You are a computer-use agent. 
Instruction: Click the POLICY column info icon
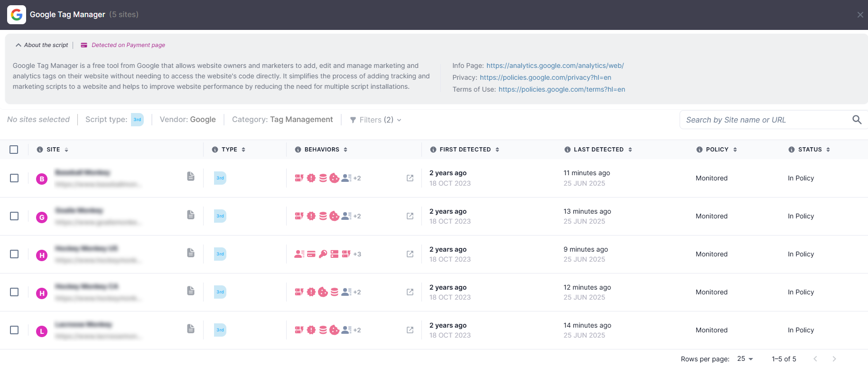700,150
